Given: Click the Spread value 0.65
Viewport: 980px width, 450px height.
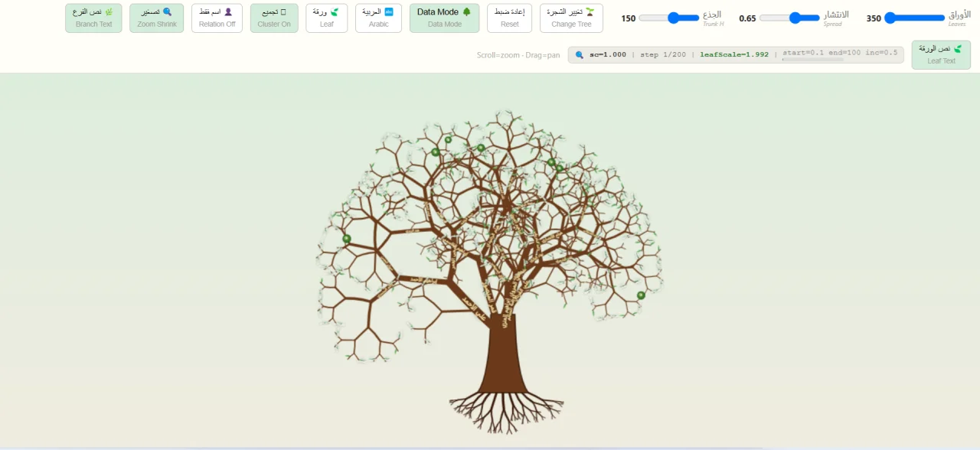Looking at the screenshot, I should [747, 18].
